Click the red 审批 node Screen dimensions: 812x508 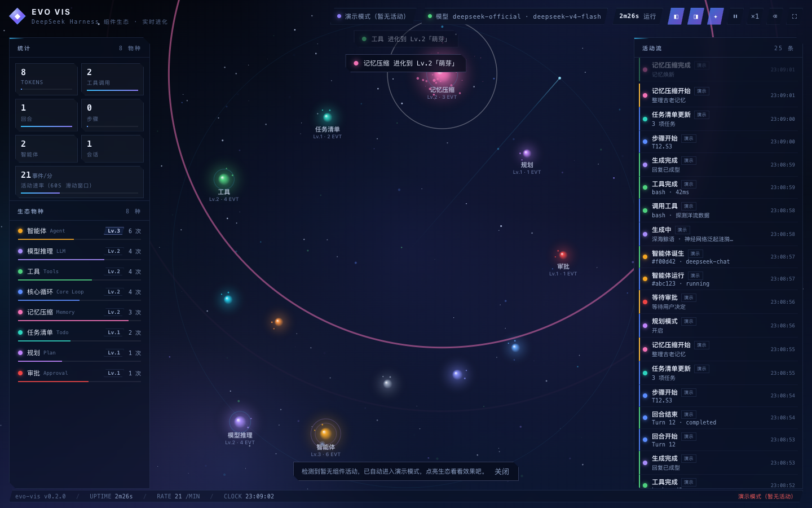click(x=563, y=255)
